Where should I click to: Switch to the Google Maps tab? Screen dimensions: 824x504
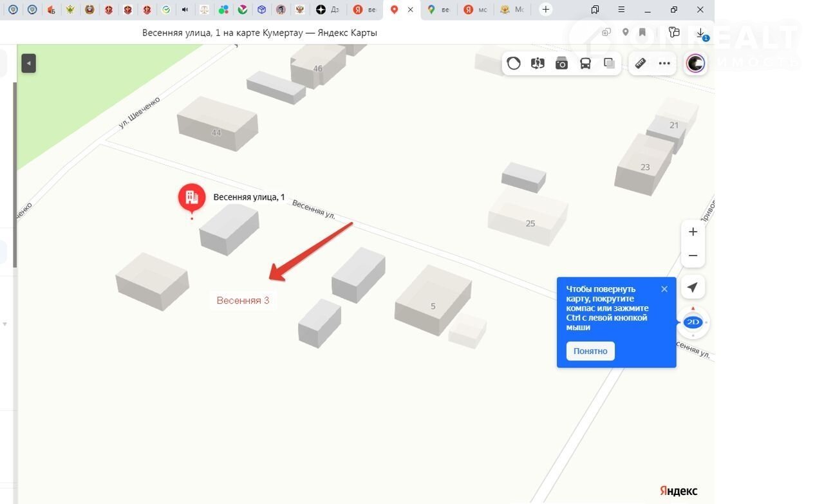point(437,10)
